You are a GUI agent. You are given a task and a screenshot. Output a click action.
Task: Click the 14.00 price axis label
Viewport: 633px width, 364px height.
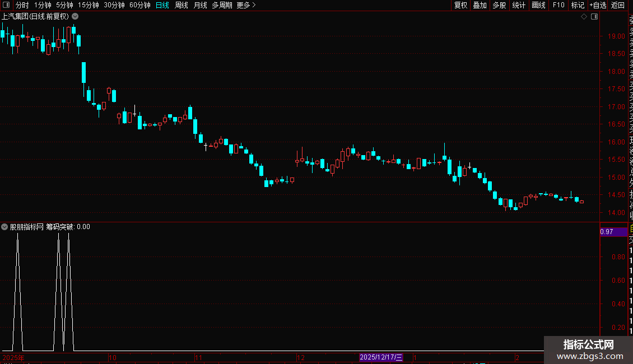coord(616,212)
